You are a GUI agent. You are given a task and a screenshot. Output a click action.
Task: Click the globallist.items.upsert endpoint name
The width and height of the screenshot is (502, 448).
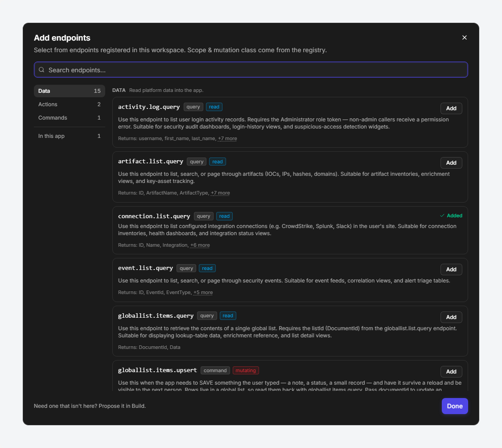[157, 370]
